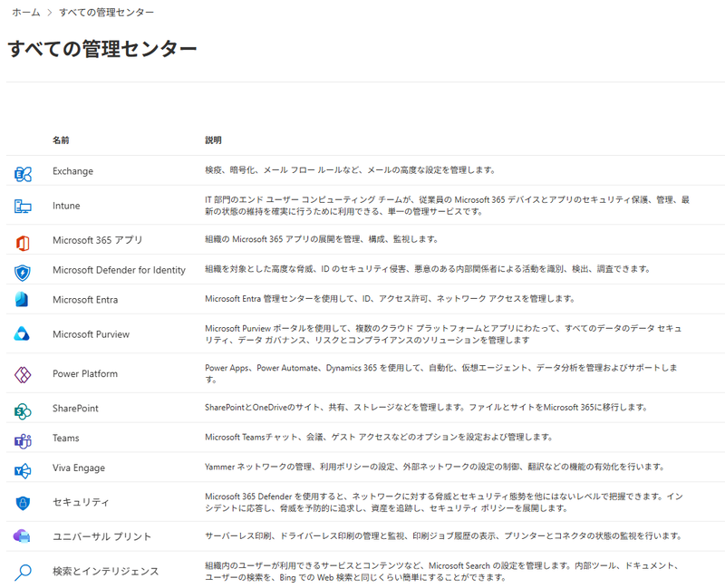
Task: Click Intune description starting with IT 部門
Action: click(x=447, y=206)
